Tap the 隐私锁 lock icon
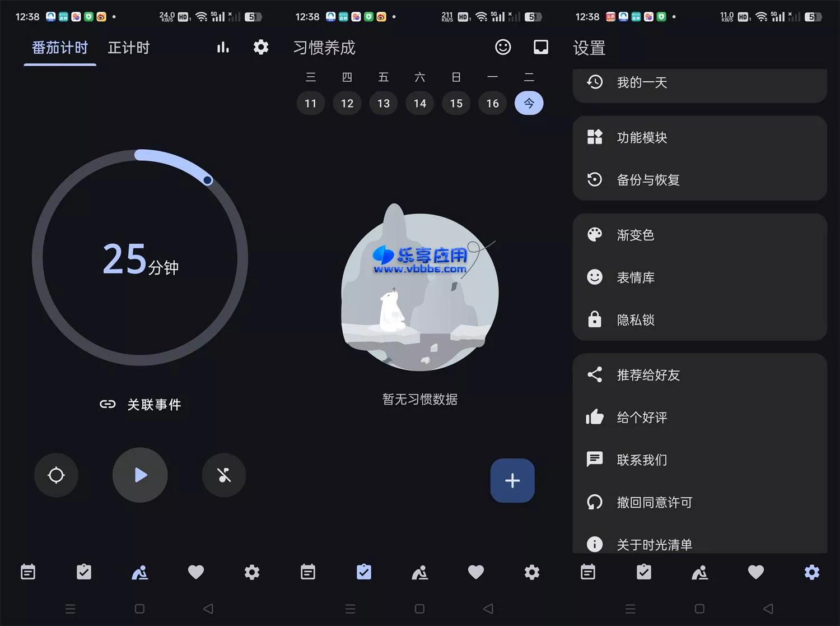 click(x=594, y=319)
